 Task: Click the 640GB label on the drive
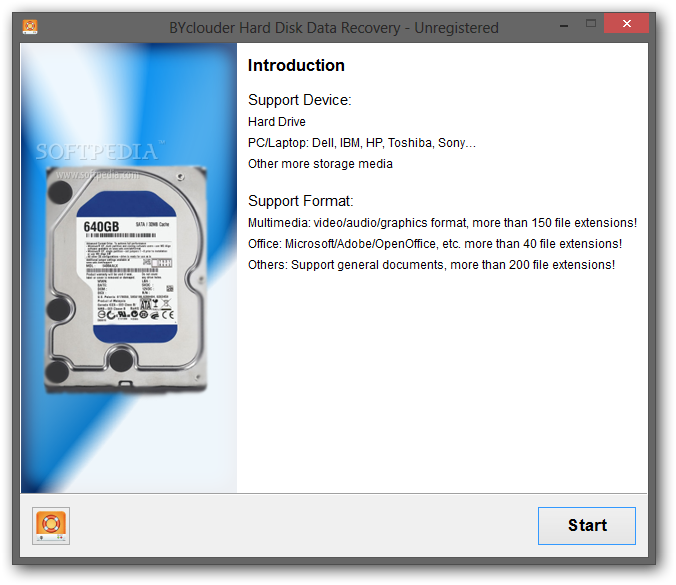101,227
